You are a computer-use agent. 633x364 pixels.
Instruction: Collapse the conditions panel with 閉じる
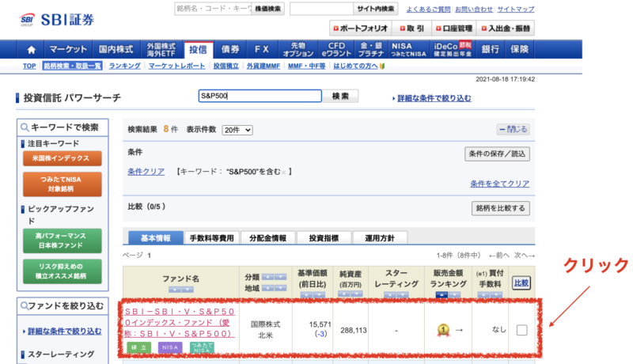pos(513,129)
